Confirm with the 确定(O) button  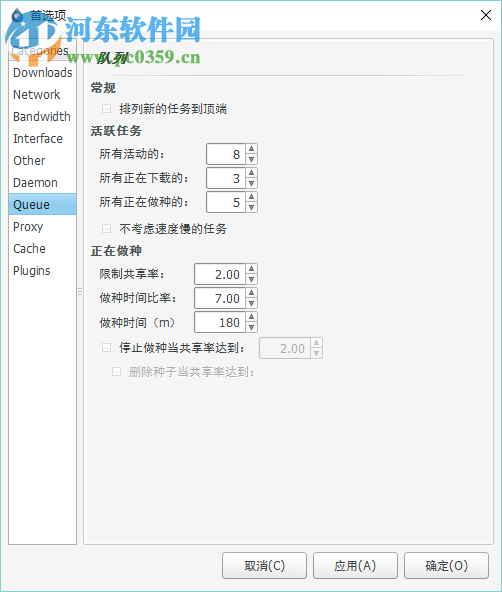click(446, 566)
